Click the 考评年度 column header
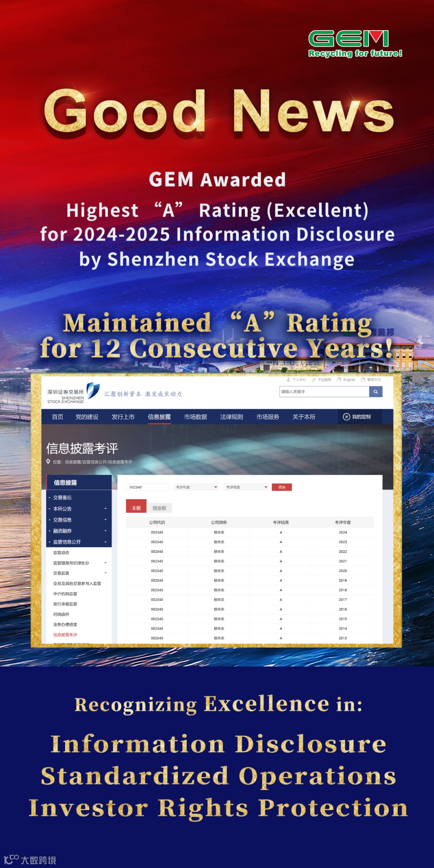The height and width of the screenshot is (868, 434). (343, 522)
